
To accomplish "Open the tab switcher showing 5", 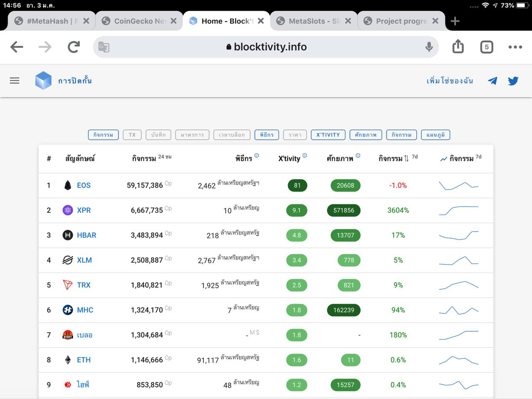I will (487, 47).
